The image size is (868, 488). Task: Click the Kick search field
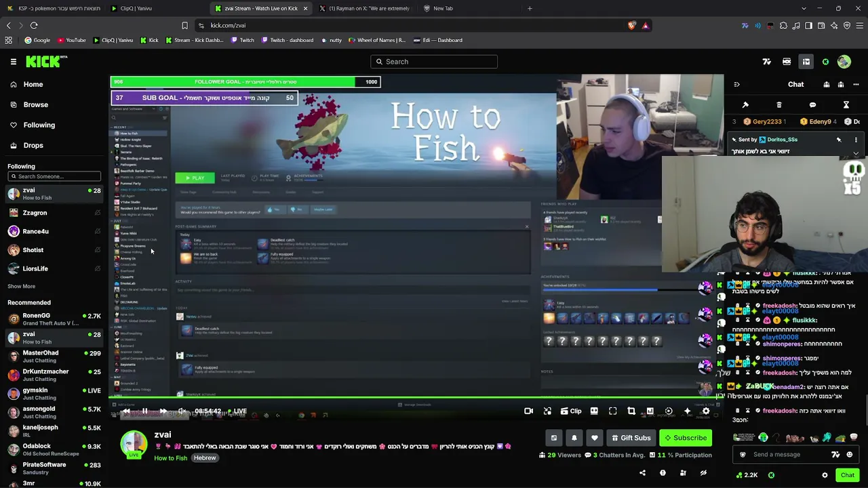pyautogui.click(x=434, y=62)
